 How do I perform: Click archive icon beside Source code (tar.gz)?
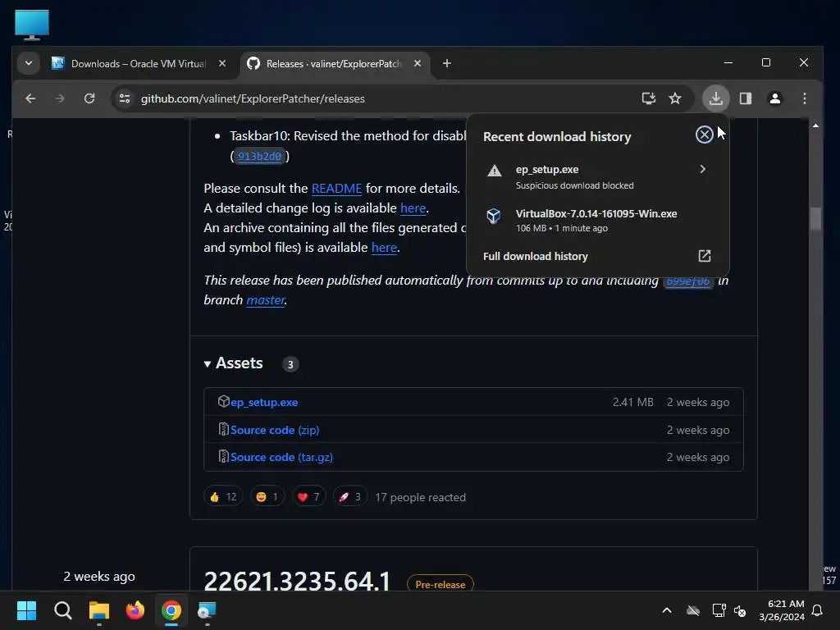click(223, 456)
